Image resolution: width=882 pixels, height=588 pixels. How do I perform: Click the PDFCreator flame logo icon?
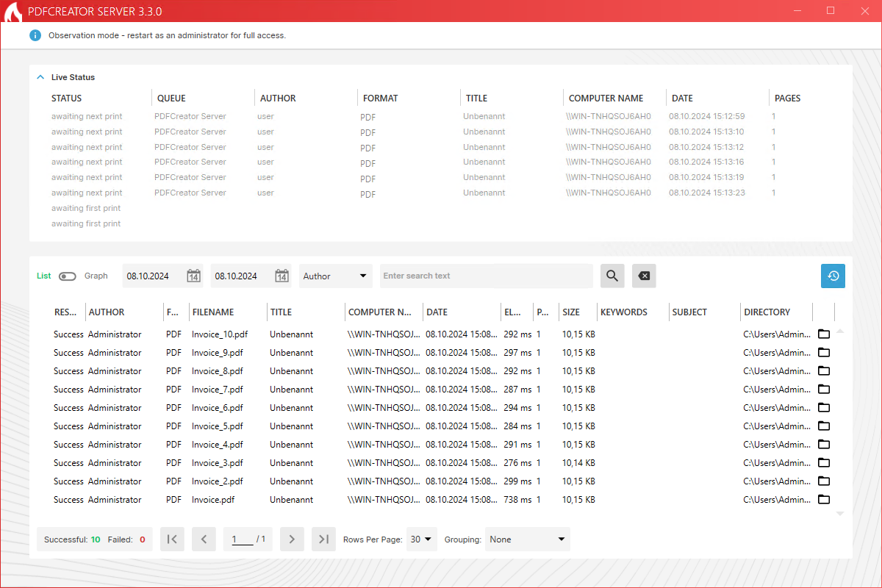coord(12,11)
